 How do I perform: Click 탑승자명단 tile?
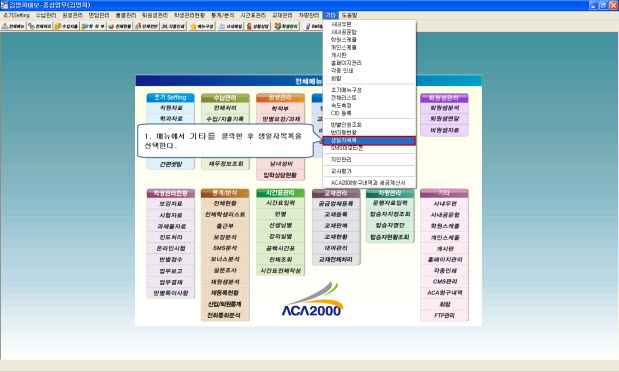[390, 225]
